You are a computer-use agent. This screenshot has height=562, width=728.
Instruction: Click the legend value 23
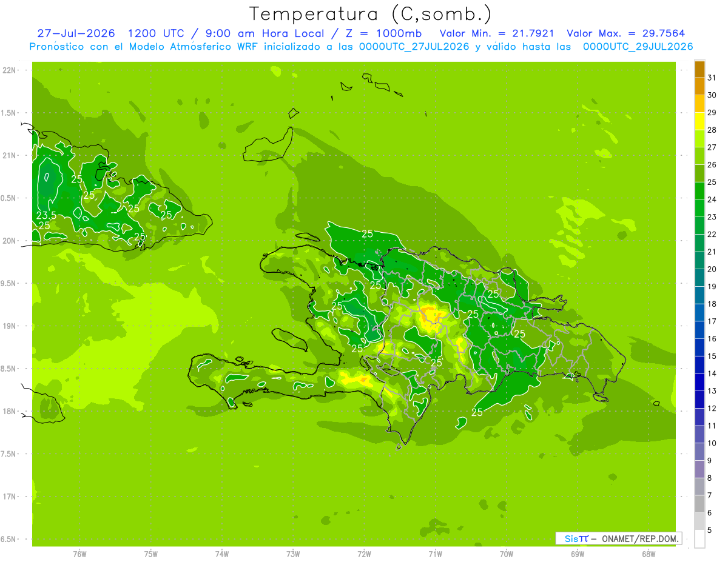(712, 217)
